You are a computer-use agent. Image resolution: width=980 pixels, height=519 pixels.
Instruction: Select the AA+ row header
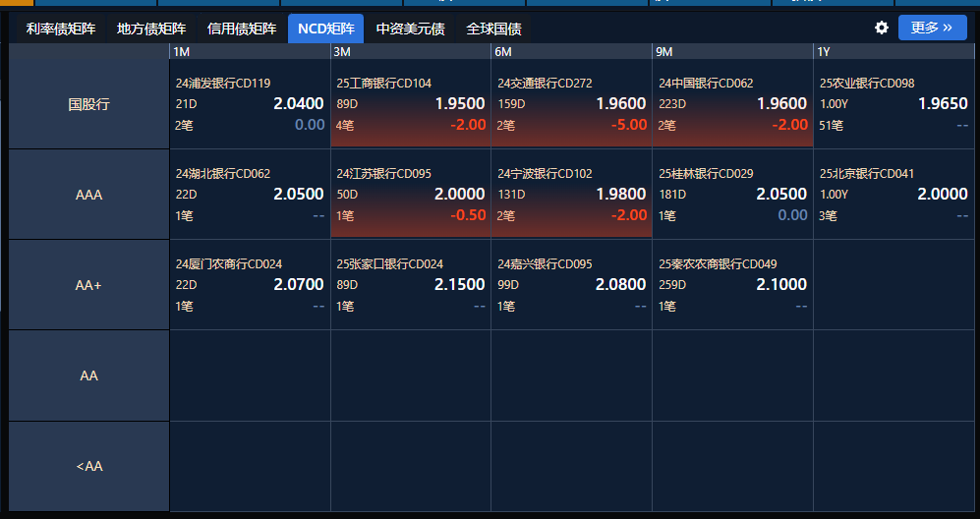[88, 285]
